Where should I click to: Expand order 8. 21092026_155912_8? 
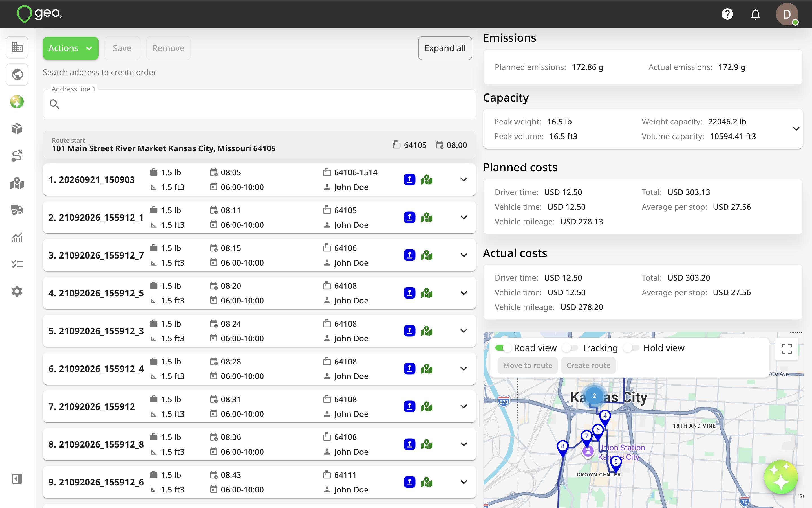464,444
